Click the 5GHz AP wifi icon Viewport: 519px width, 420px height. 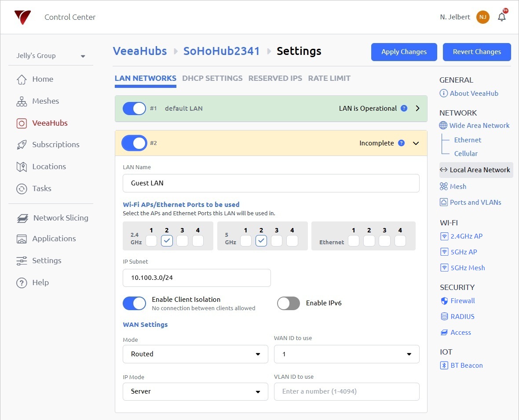[x=444, y=252]
